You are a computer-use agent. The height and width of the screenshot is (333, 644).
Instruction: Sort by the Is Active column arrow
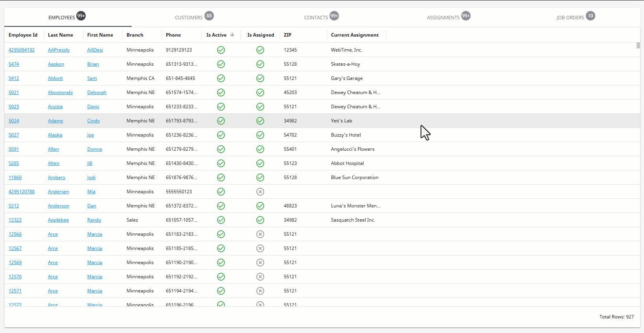pyautogui.click(x=232, y=35)
